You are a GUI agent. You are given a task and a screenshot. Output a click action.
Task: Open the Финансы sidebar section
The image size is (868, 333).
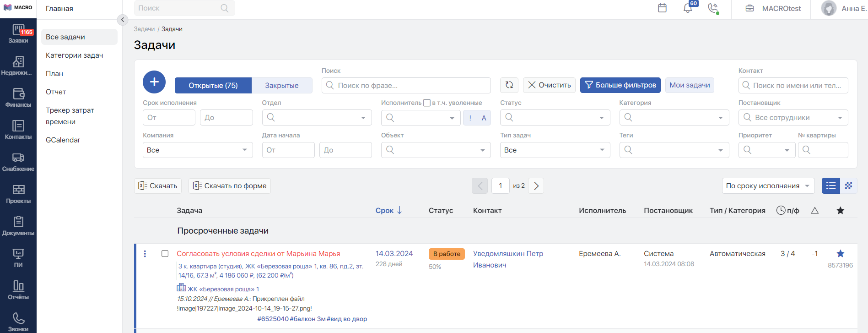point(18,98)
